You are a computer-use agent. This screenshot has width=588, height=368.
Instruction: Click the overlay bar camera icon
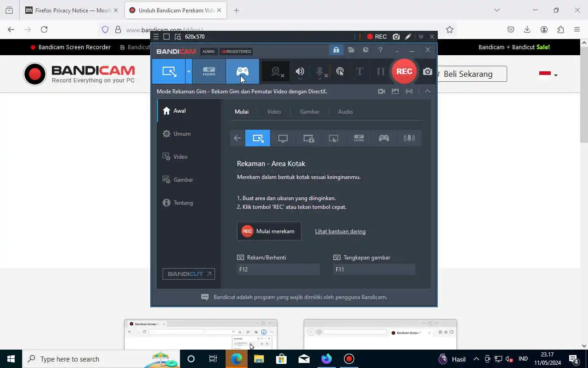click(396, 37)
